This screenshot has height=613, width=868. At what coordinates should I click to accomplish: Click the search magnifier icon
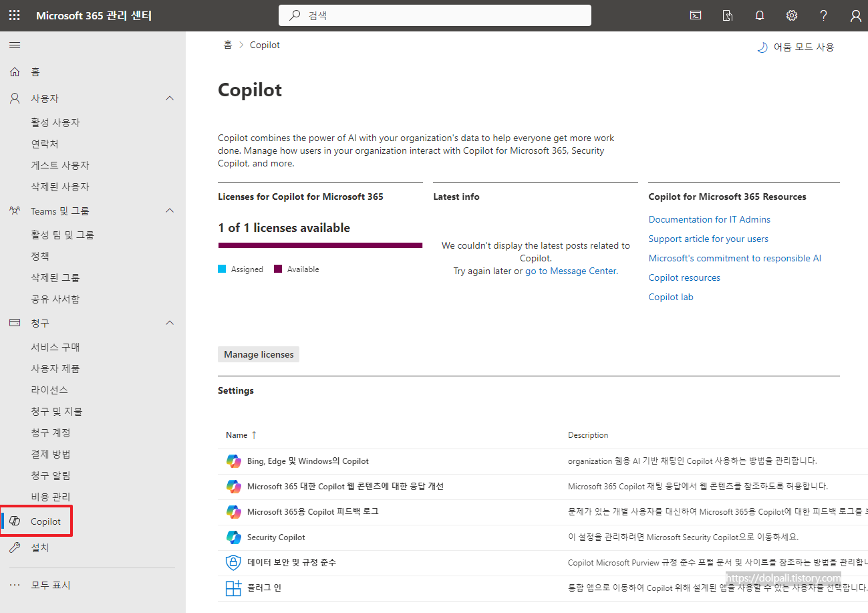point(295,15)
